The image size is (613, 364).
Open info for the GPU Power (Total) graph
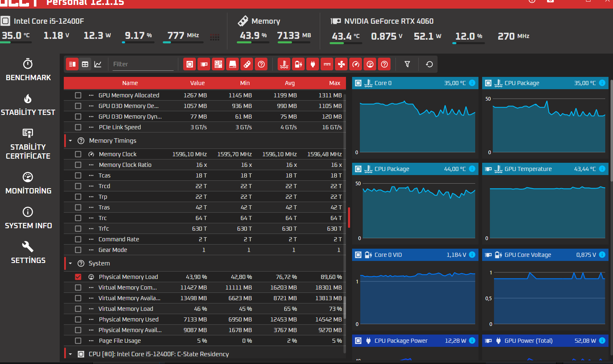click(602, 341)
